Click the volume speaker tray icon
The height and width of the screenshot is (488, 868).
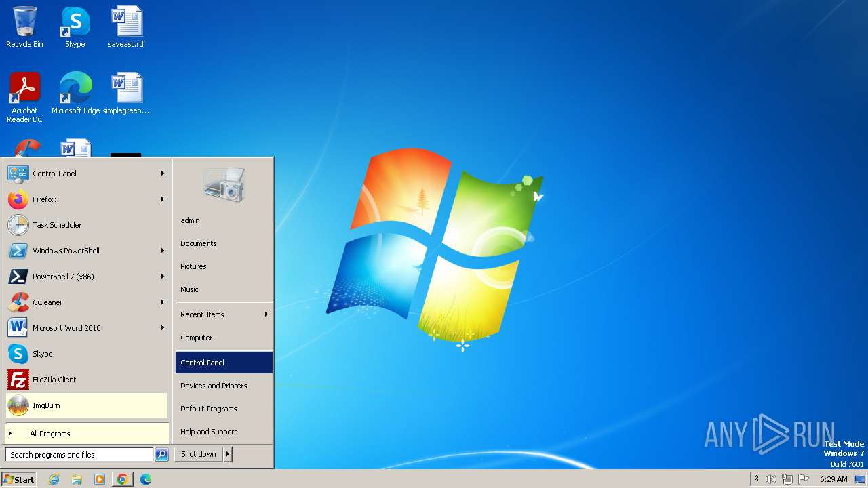tap(771, 479)
